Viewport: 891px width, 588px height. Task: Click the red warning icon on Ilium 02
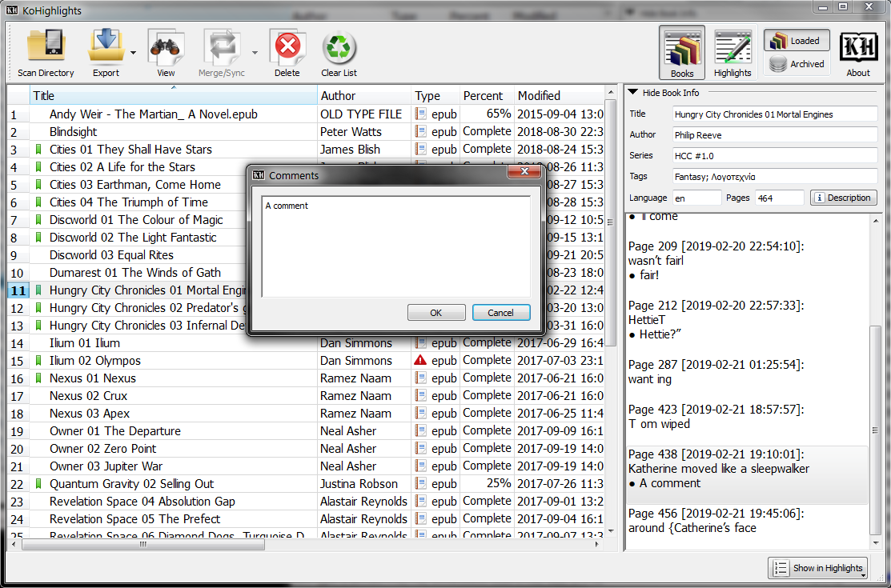tap(420, 360)
